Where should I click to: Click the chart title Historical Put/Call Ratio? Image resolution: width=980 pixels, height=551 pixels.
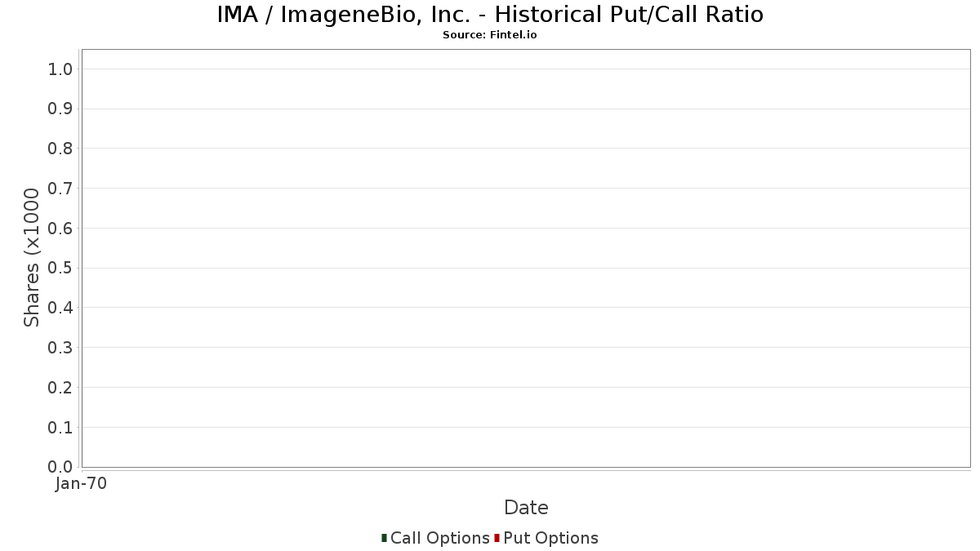point(490,15)
